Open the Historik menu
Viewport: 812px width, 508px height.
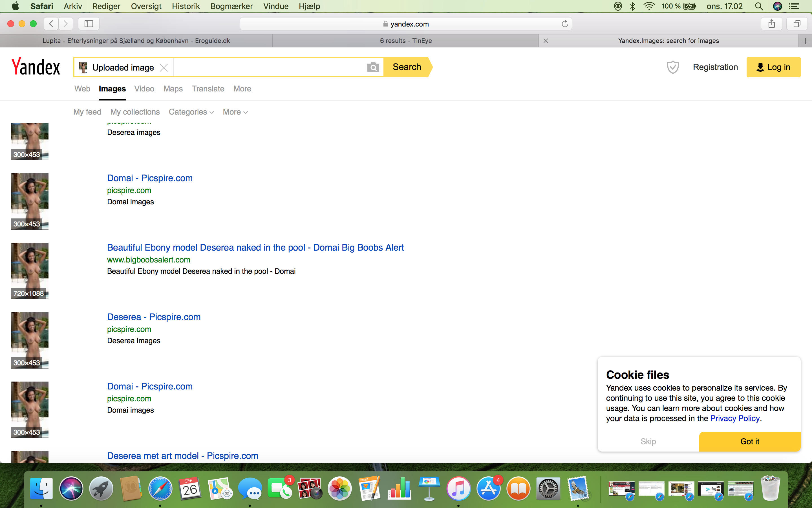pyautogui.click(x=186, y=6)
